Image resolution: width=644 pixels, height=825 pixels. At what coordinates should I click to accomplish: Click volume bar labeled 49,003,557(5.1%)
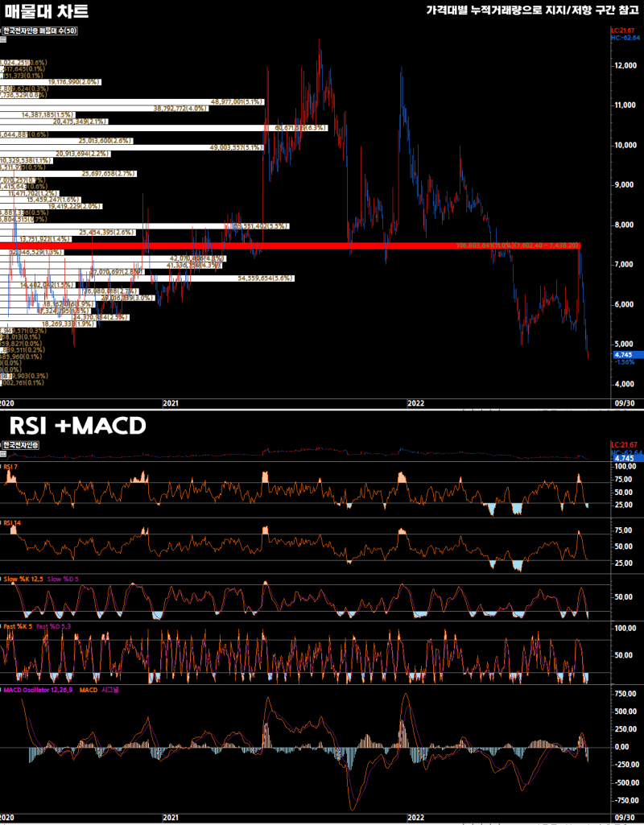[131, 148]
